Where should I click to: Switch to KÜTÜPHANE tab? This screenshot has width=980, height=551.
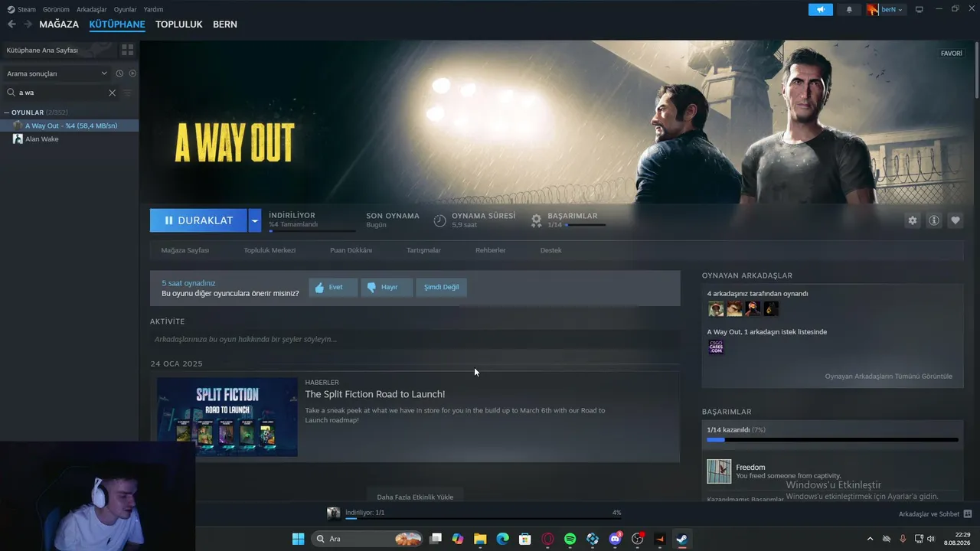117,24
